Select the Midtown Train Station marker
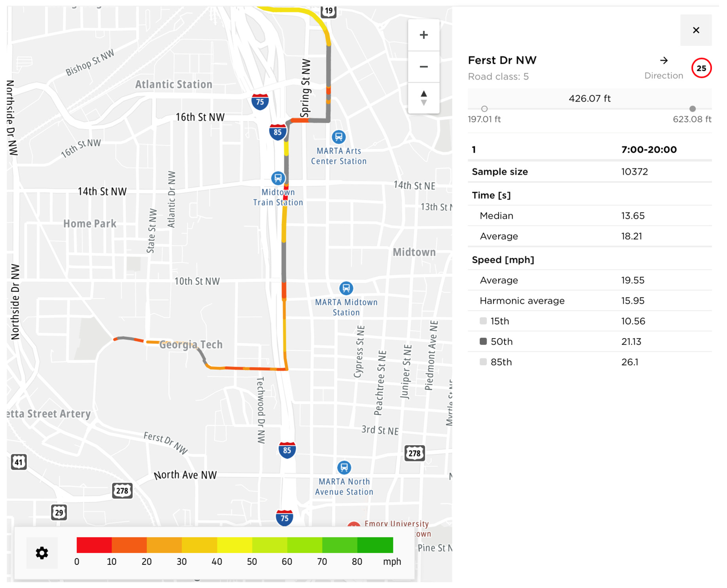This screenshot has height=588, width=727. click(278, 178)
